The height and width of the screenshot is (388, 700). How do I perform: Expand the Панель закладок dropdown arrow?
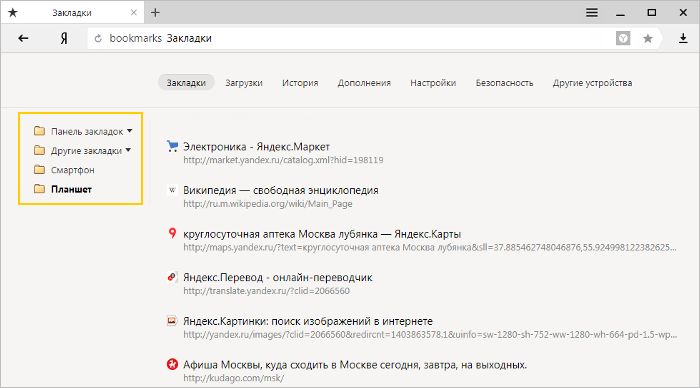(129, 131)
